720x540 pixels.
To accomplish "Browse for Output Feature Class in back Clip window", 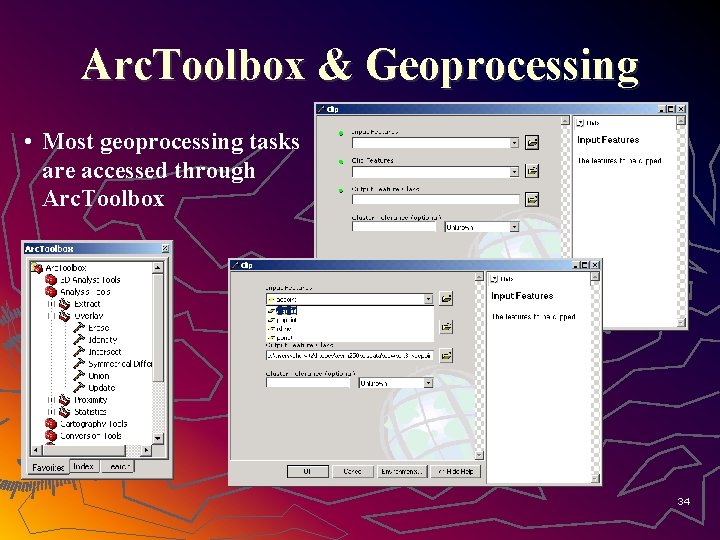I will pos(532,199).
